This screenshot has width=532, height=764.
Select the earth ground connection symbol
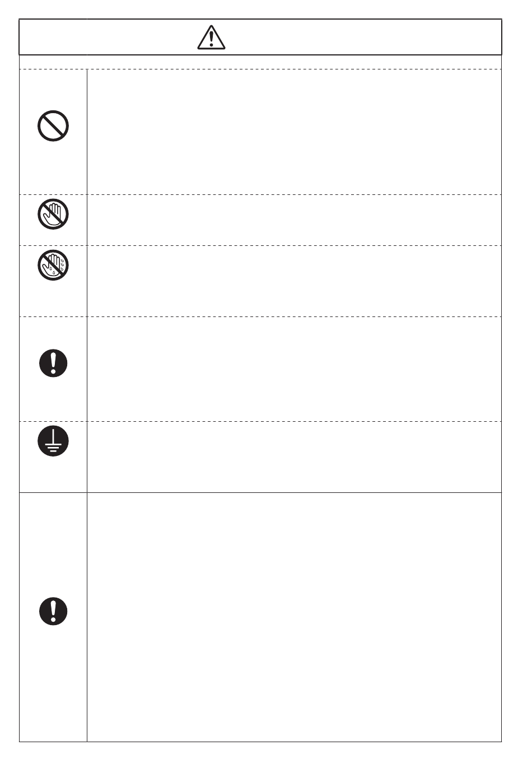pos(53,441)
